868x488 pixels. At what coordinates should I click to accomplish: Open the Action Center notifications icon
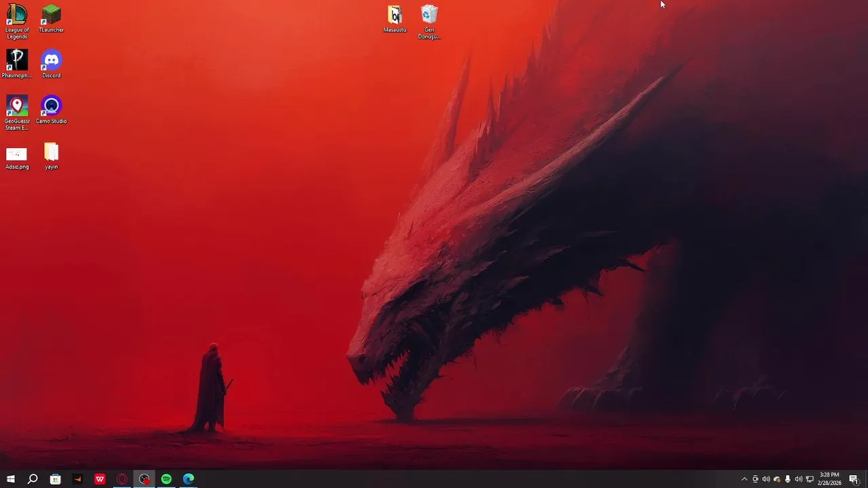click(854, 479)
